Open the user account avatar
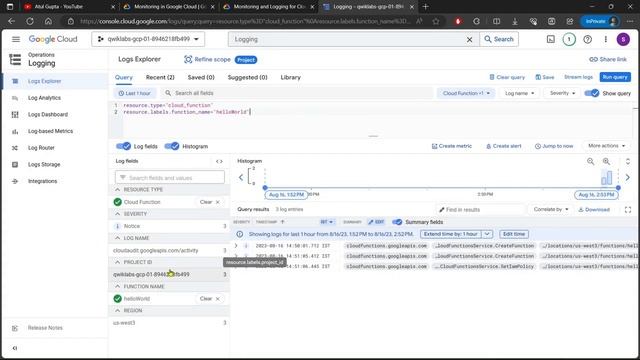The width and height of the screenshot is (640, 360). (623, 39)
